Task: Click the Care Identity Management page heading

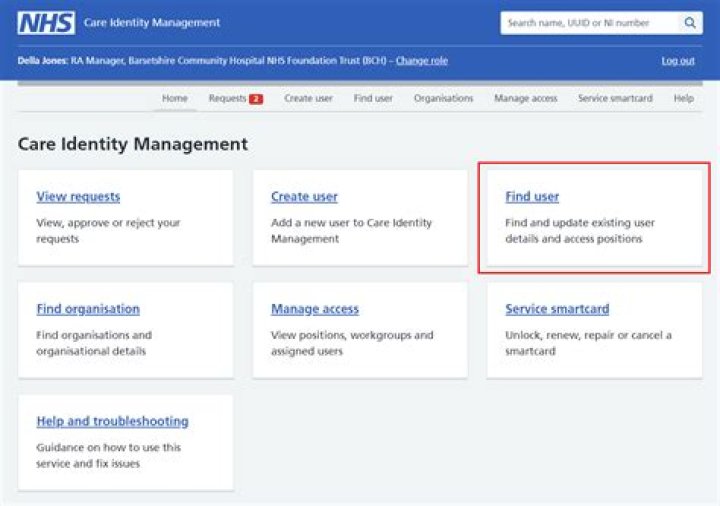Action: coord(133,144)
